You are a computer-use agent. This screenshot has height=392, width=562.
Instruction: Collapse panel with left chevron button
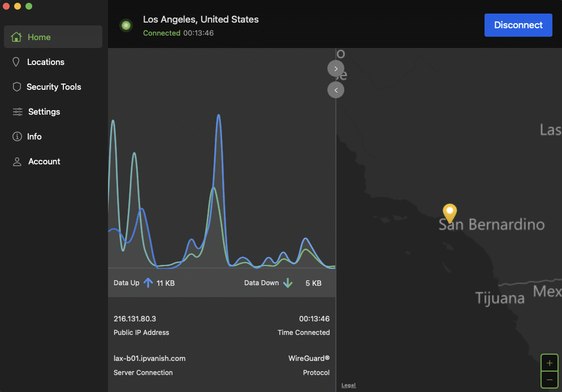[336, 90]
